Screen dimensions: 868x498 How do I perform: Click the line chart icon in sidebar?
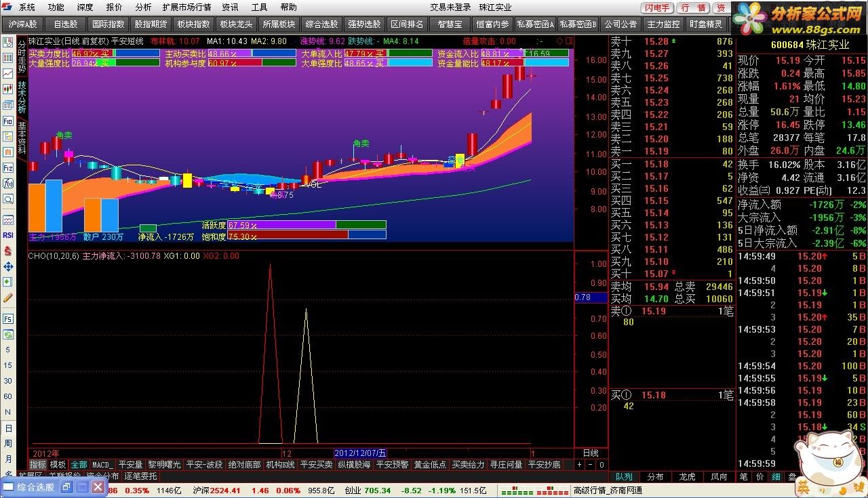tap(8, 72)
